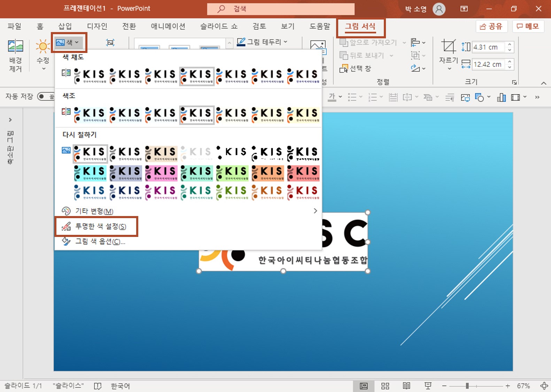Image resolution: width=551 pixels, height=392 pixels.
Task: Switch to Slide Sorter view
Action: coord(385,386)
